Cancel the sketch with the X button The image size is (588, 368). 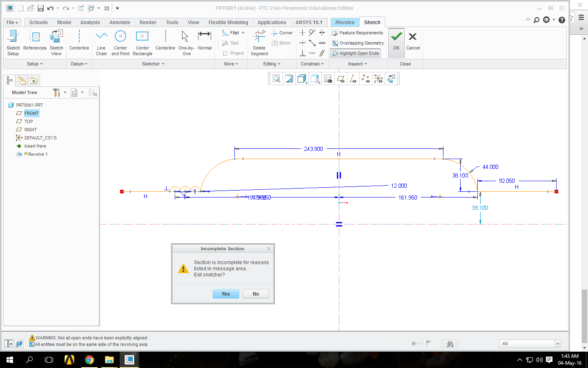click(x=413, y=40)
